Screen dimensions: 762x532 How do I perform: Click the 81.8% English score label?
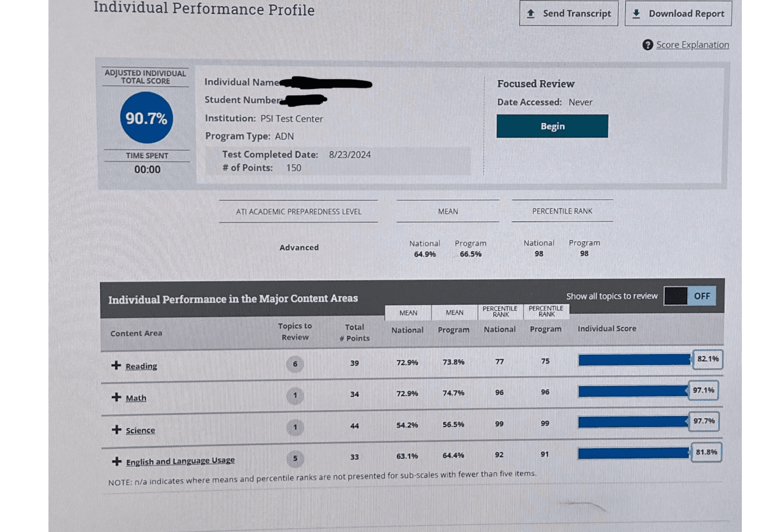(x=706, y=453)
